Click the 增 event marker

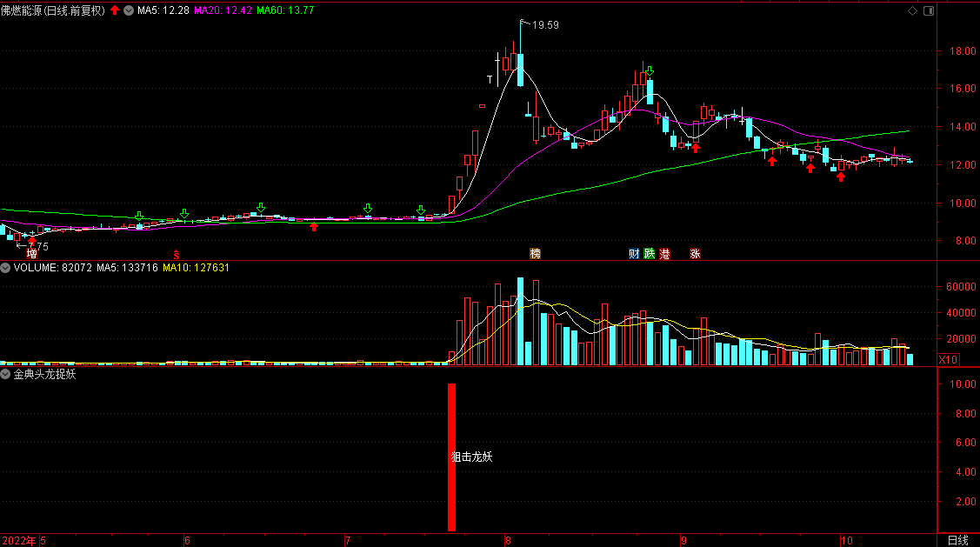coord(32,254)
